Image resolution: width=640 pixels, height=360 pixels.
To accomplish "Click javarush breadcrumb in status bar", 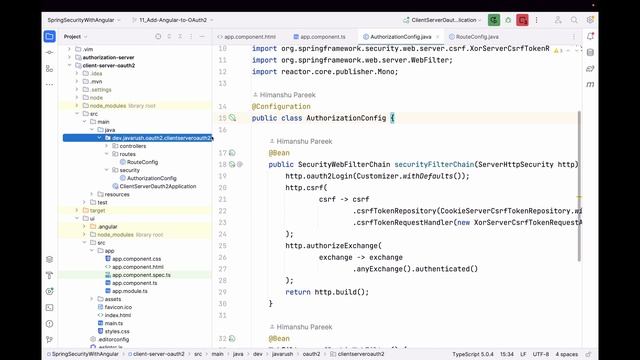I will pos(282,354).
